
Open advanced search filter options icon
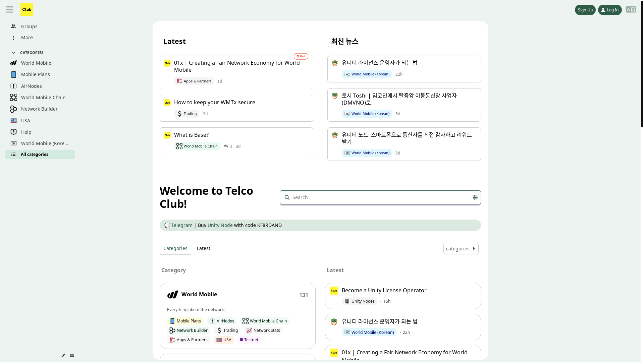click(x=475, y=197)
